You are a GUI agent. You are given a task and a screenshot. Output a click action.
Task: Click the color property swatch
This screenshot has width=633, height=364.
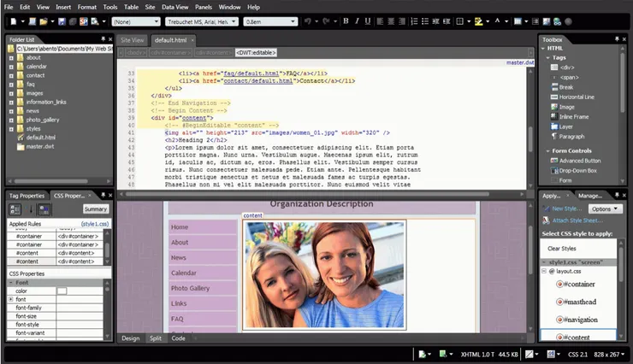tap(62, 291)
